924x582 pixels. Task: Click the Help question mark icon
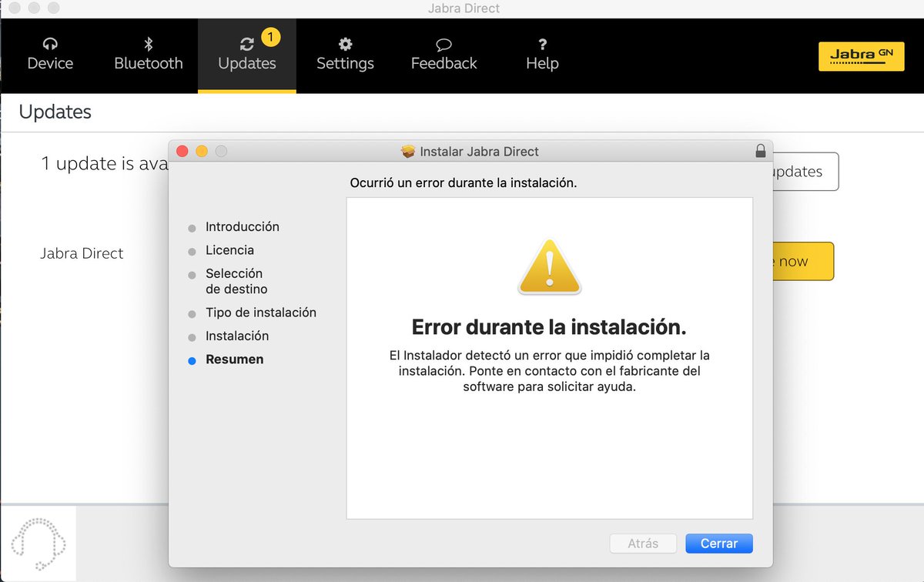tap(542, 44)
